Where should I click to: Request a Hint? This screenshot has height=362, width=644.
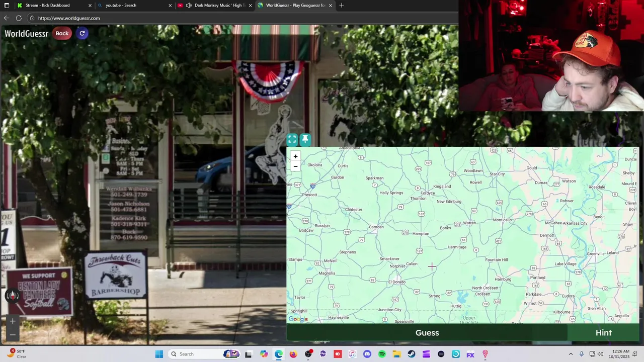coord(603,333)
